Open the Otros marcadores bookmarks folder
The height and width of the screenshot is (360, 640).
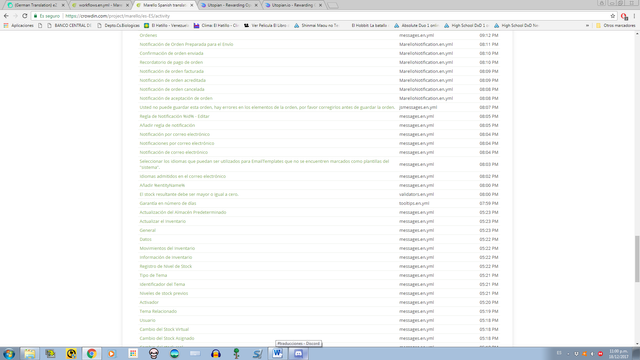click(616, 25)
